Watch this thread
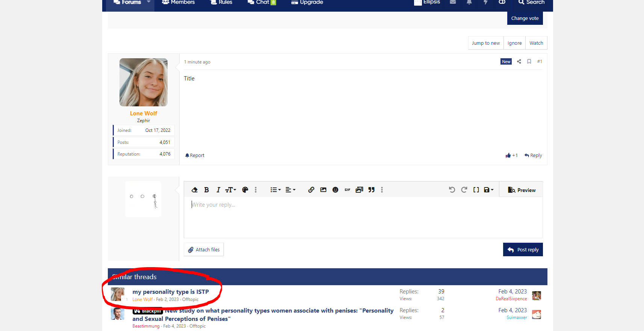Viewport: 644px width, 331px height. [536, 43]
